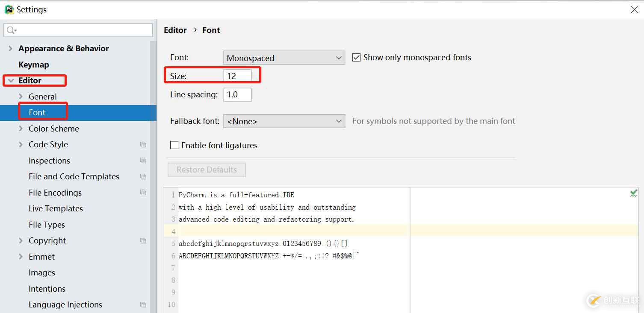The height and width of the screenshot is (313, 644).
Task: Expand Appearance & Behavior section
Action: coord(11,49)
